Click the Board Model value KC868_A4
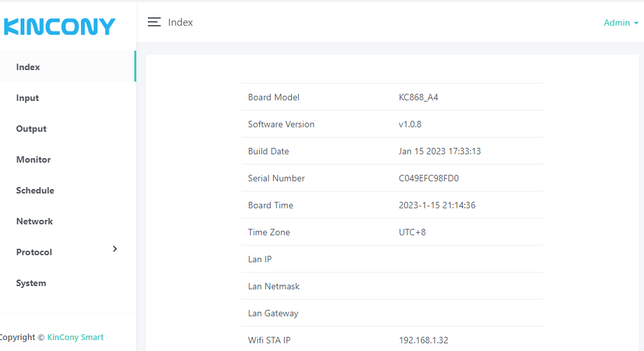The image size is (644, 351). coord(418,97)
